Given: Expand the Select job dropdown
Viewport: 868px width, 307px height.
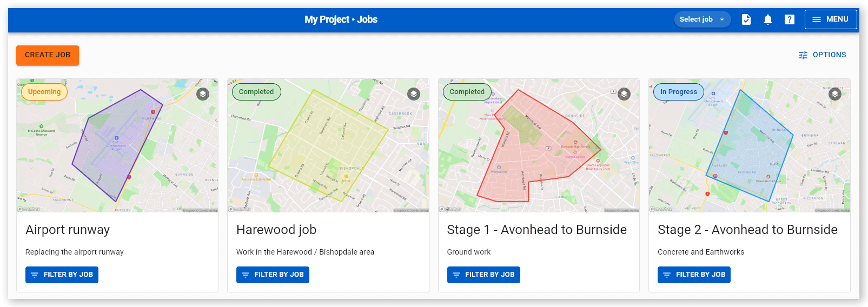Looking at the screenshot, I should (x=702, y=19).
